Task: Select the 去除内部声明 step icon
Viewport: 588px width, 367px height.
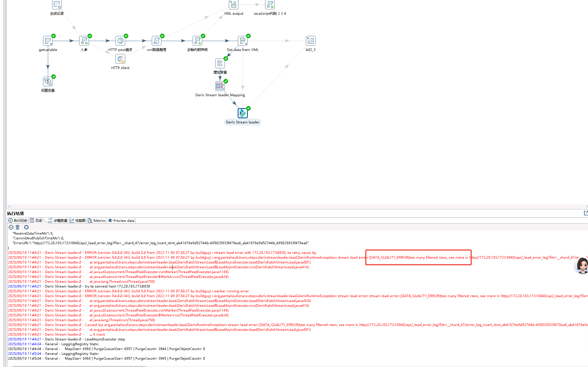Action: pos(197,41)
